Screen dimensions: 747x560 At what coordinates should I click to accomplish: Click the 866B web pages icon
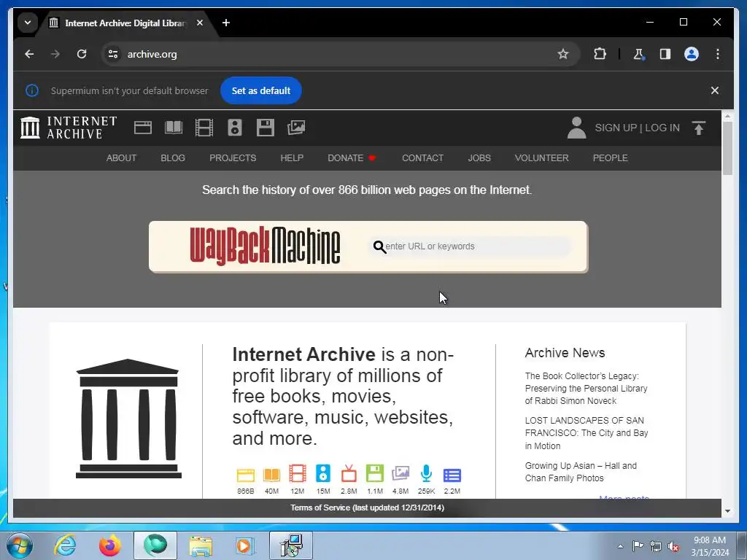[x=246, y=475]
